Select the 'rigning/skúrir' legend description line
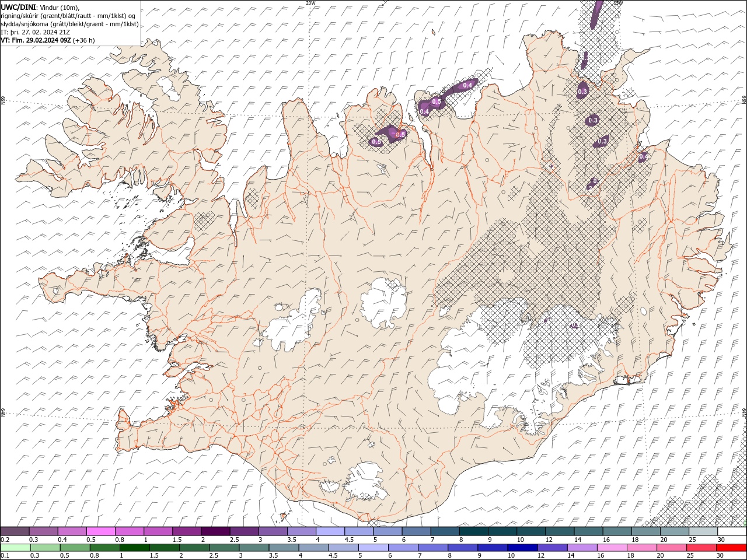Viewport: 747px width, 560px height. (68, 16)
